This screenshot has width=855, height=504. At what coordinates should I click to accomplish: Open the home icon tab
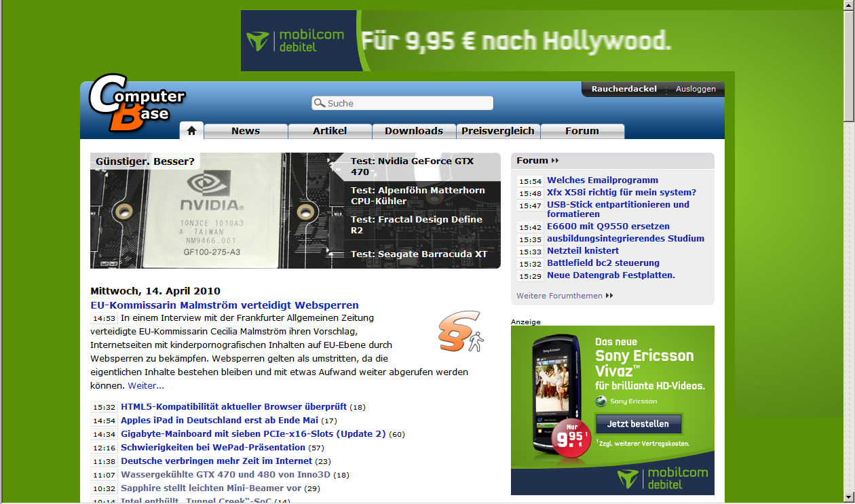click(191, 131)
